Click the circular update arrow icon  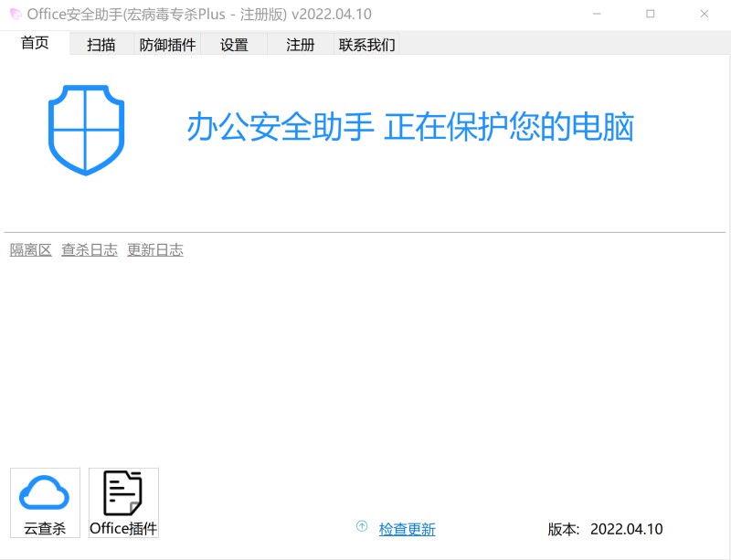tap(362, 529)
